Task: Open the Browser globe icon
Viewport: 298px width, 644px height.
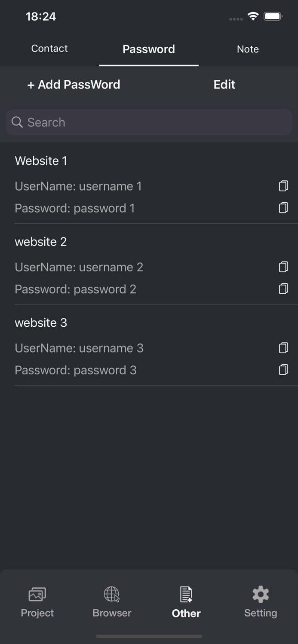Action: click(112, 595)
